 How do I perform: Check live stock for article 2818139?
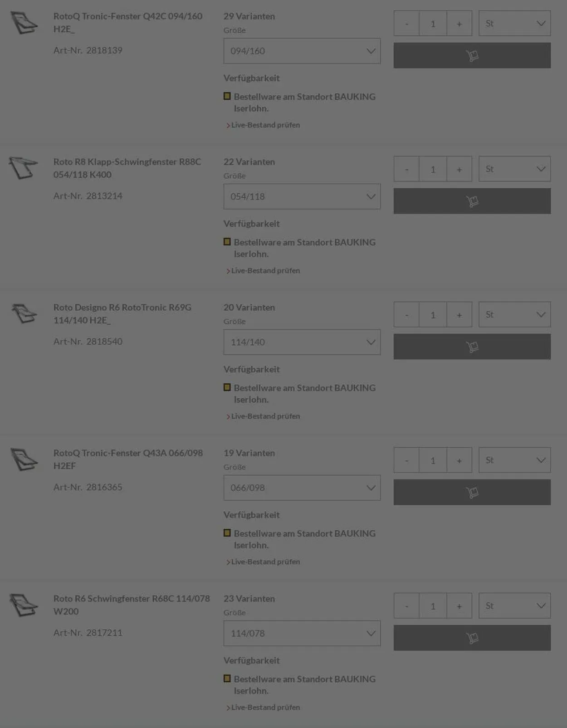tap(265, 125)
